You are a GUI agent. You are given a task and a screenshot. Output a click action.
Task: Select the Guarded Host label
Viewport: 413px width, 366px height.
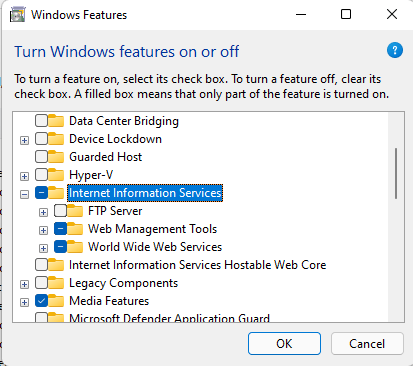105,157
